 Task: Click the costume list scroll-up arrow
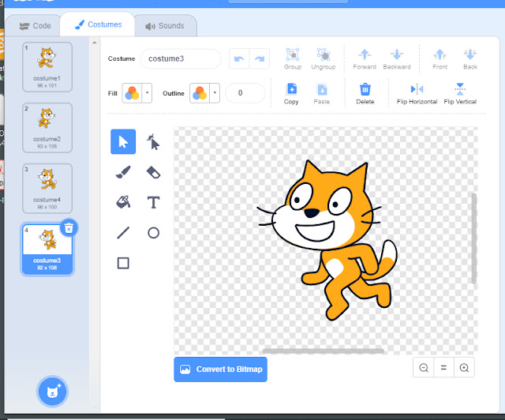point(95,42)
